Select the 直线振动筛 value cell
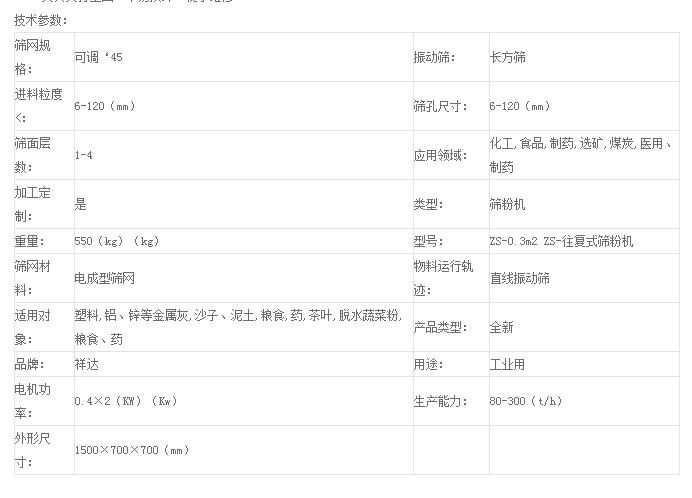The image size is (692, 498). 520,278
